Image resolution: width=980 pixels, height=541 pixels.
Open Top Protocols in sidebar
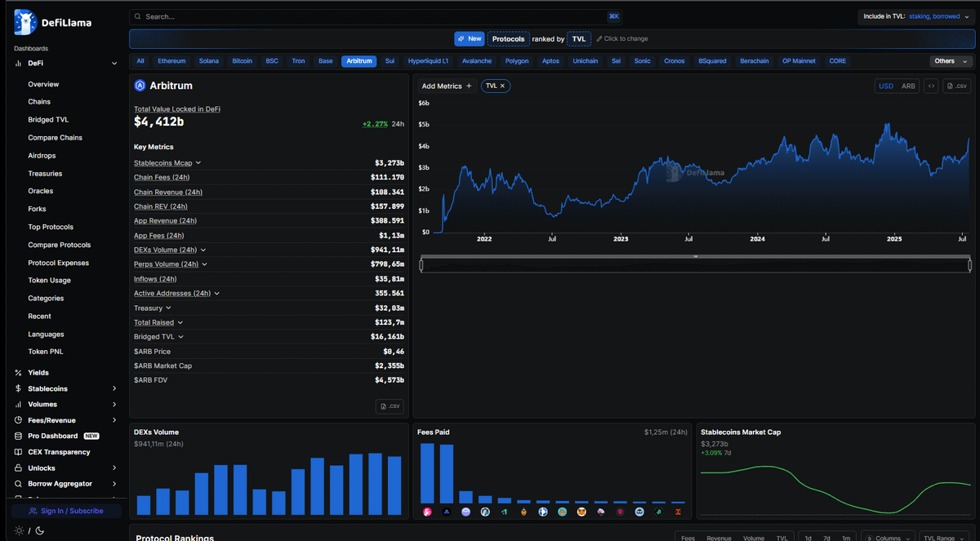coord(51,227)
